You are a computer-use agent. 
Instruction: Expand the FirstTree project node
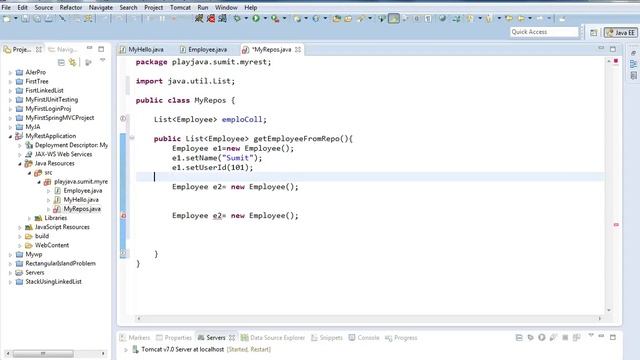point(10,81)
